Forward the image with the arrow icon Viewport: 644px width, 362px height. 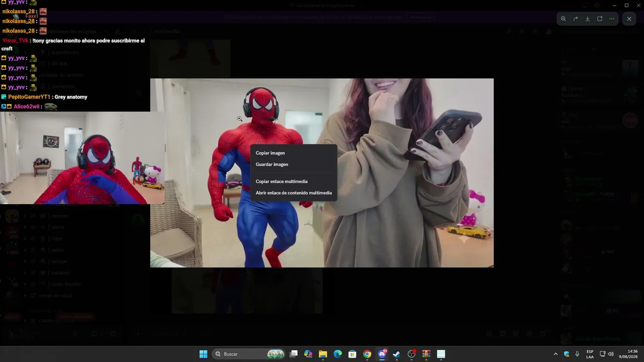576,19
